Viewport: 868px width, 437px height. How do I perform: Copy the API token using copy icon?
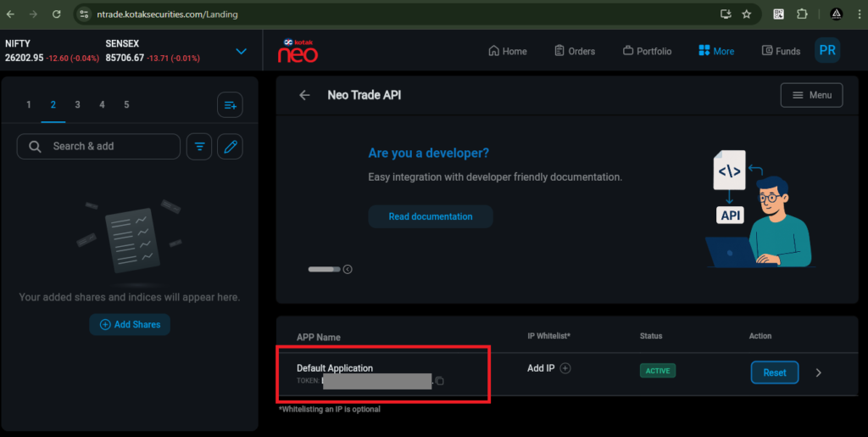click(x=439, y=381)
